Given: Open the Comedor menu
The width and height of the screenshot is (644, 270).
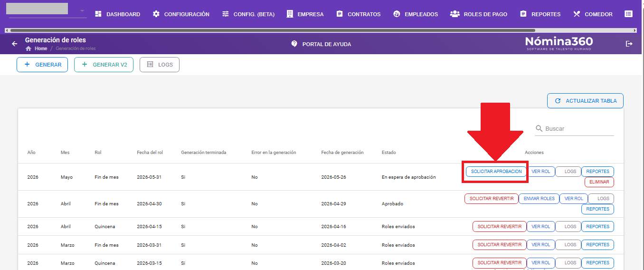Looking at the screenshot, I should (x=593, y=14).
